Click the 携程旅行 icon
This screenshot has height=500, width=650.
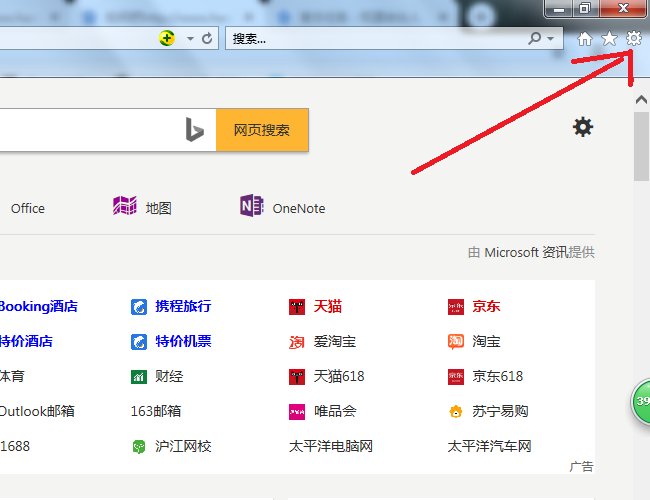pyautogui.click(x=139, y=307)
